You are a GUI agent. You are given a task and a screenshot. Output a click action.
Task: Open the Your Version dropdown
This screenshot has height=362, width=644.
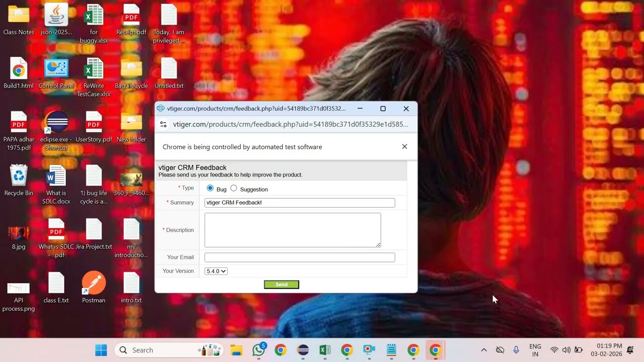[216, 271]
